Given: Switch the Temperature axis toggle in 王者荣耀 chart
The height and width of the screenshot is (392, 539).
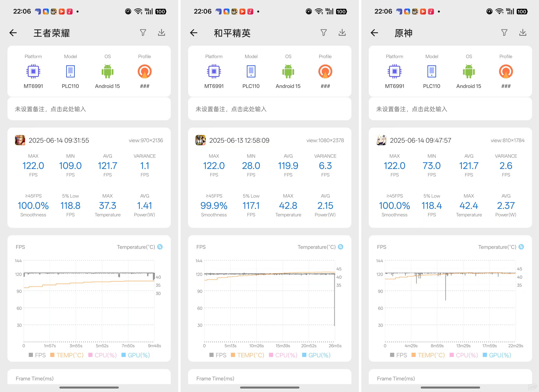Looking at the screenshot, I should tap(160, 247).
